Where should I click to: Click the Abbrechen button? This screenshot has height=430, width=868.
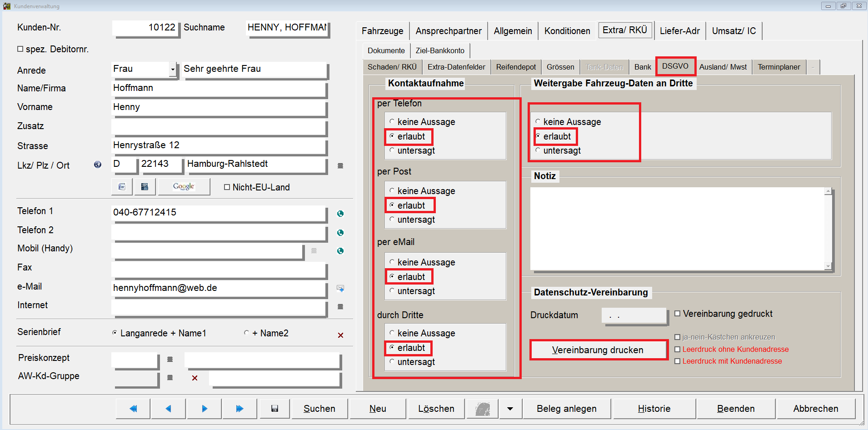tap(816, 409)
